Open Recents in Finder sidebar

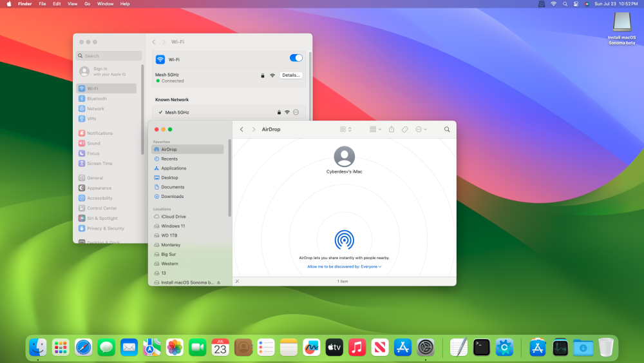(x=187, y=159)
